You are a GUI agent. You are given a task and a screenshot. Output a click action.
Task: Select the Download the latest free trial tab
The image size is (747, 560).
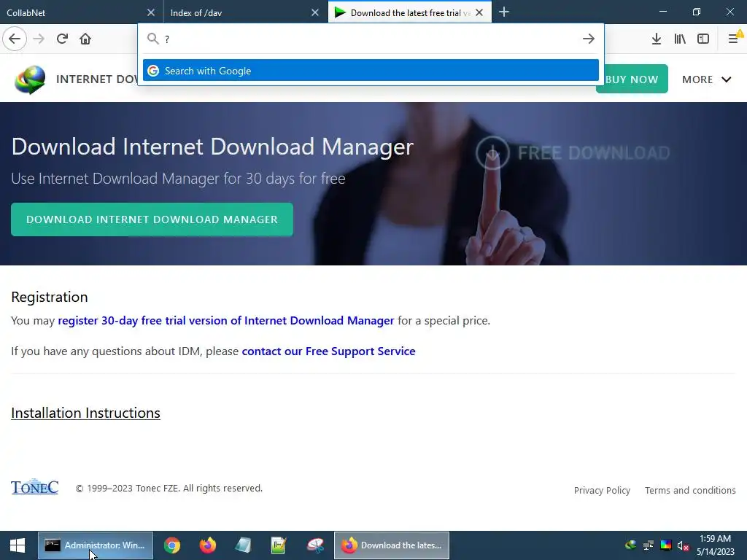[410, 12]
